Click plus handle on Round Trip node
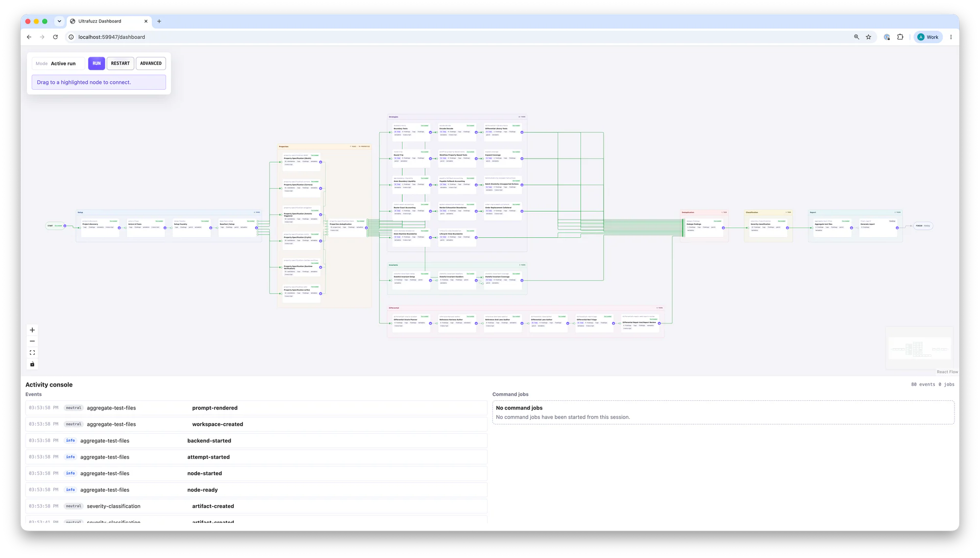 [430, 159]
